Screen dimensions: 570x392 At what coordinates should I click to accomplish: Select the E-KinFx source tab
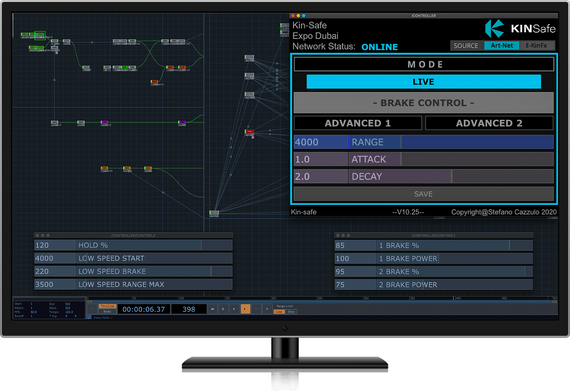536,45
